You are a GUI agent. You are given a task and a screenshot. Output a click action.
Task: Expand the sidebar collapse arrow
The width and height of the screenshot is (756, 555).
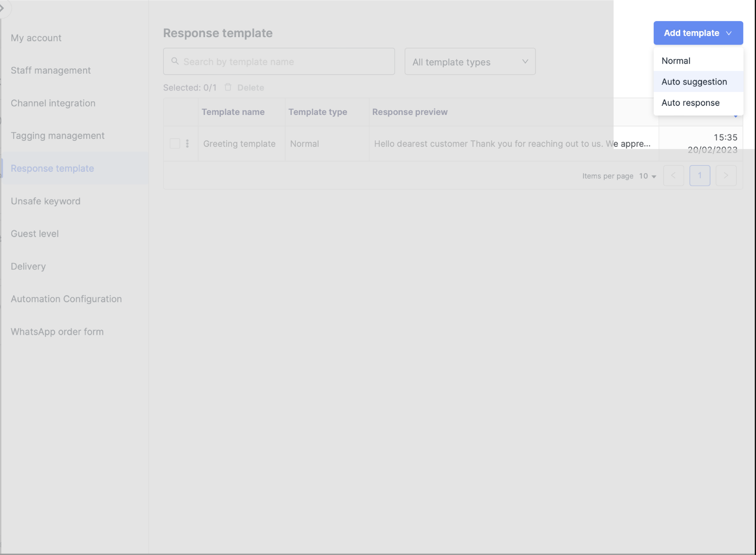tap(3, 8)
